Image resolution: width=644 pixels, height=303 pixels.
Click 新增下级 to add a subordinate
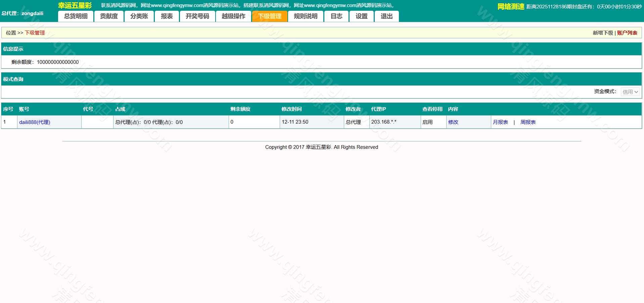click(603, 33)
